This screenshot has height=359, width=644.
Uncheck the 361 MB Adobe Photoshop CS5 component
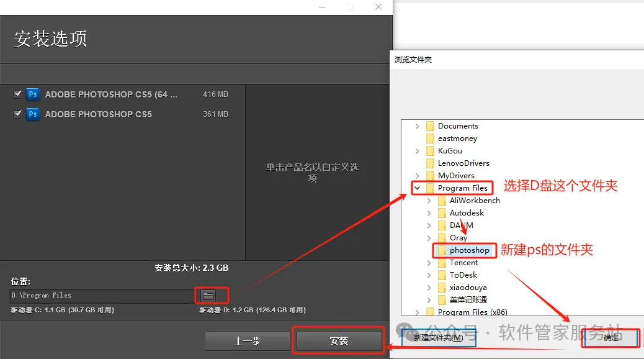[x=17, y=114]
